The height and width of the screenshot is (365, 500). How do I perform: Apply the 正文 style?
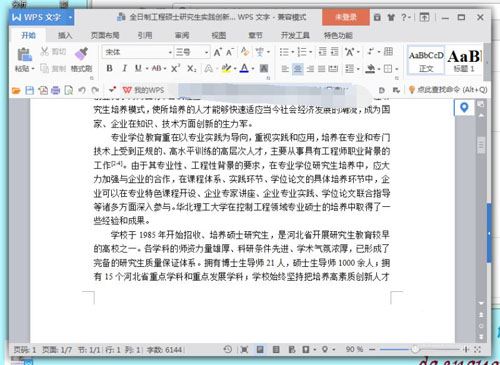click(x=426, y=60)
